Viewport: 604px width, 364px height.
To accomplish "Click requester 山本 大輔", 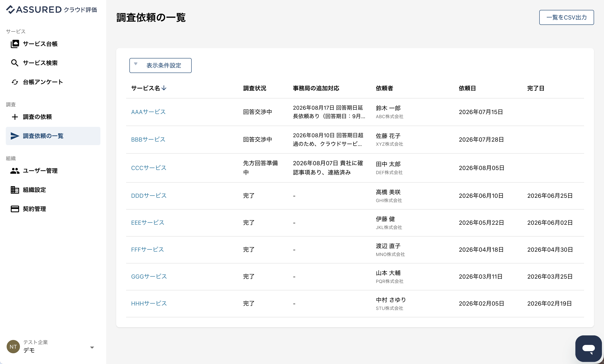I will point(388,273).
